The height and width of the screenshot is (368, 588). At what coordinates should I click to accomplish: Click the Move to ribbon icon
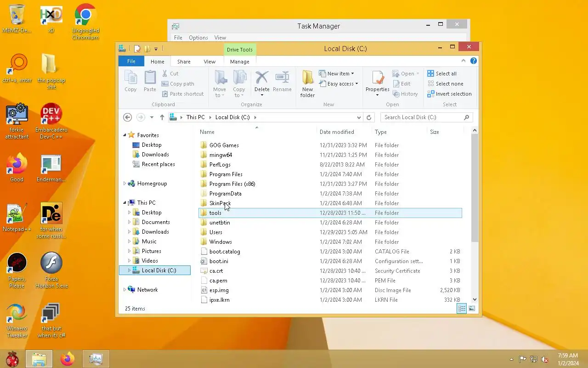[220, 84]
